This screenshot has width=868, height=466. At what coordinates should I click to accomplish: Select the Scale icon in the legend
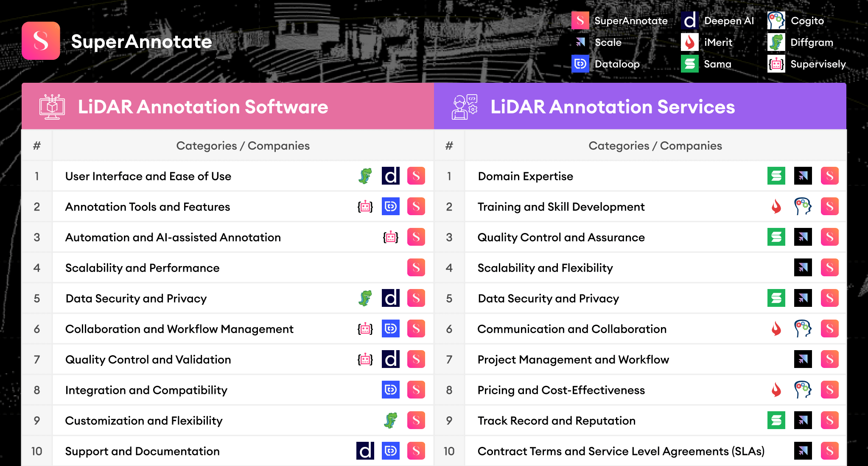point(580,42)
